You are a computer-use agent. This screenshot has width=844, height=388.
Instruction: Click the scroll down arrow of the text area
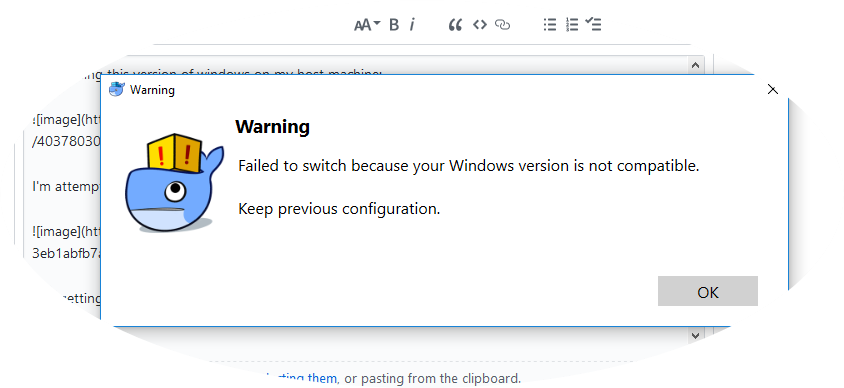pos(695,335)
